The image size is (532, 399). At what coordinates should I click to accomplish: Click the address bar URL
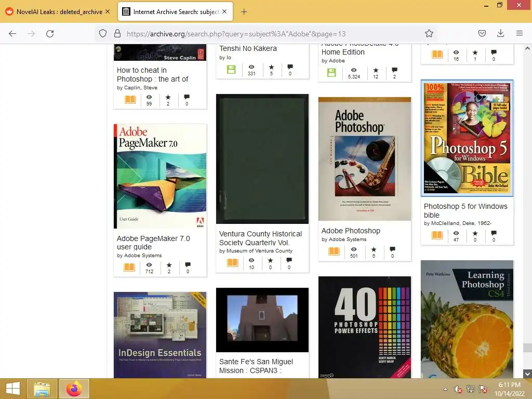click(x=236, y=34)
